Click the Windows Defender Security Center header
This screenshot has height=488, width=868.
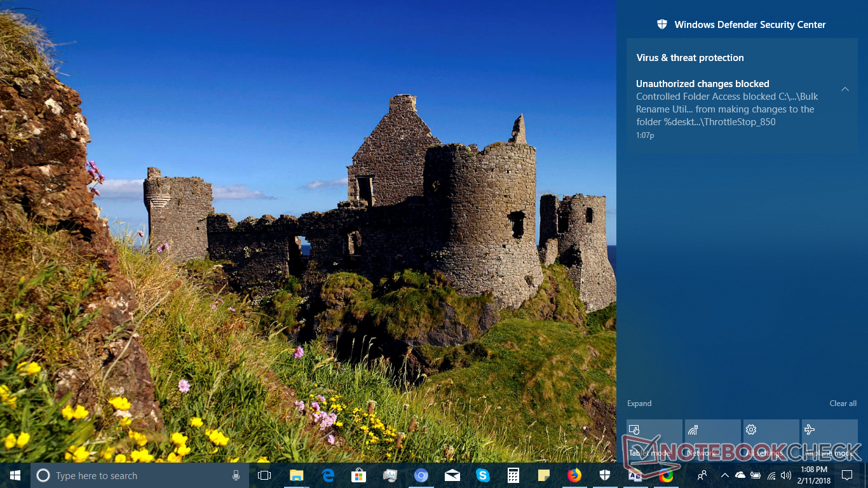pos(750,25)
